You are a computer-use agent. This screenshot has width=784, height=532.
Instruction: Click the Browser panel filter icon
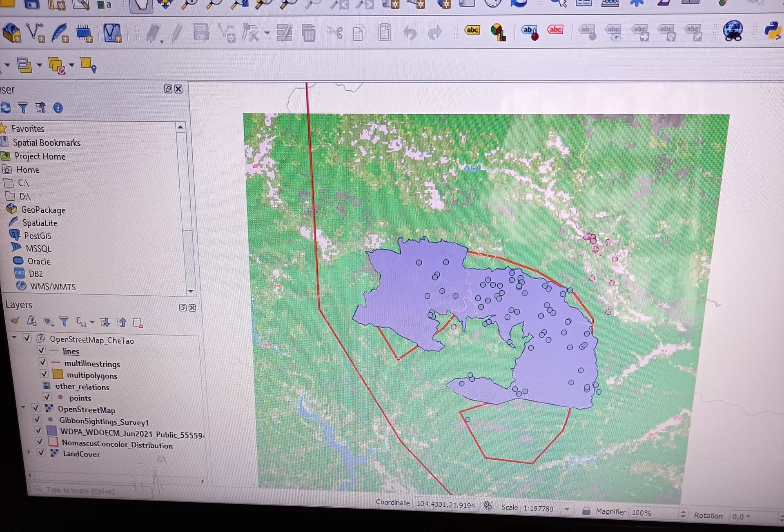coord(23,108)
